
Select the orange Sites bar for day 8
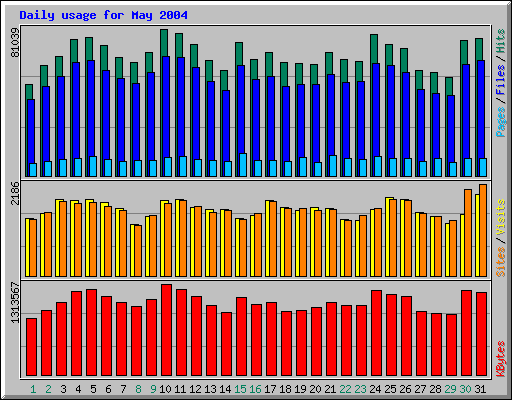pos(138,251)
